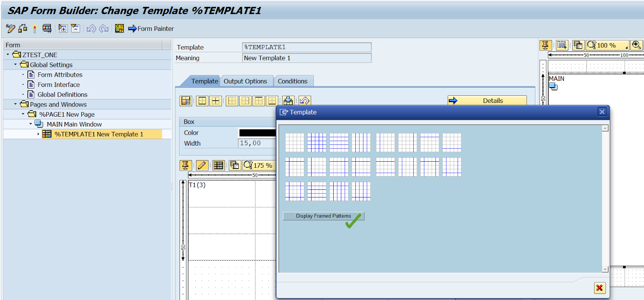This screenshot has height=300, width=644.
Task: Collapse the %PAGE1 New Page node
Action: point(23,114)
